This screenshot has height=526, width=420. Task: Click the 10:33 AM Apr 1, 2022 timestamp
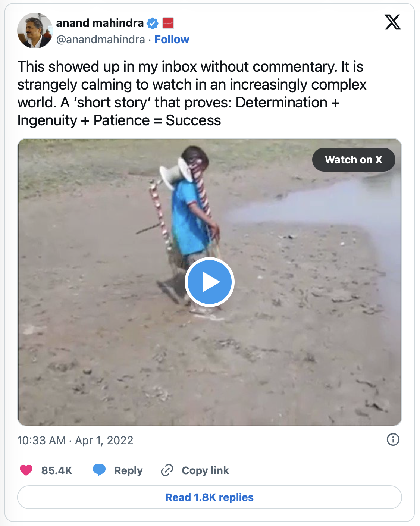pyautogui.click(x=75, y=441)
